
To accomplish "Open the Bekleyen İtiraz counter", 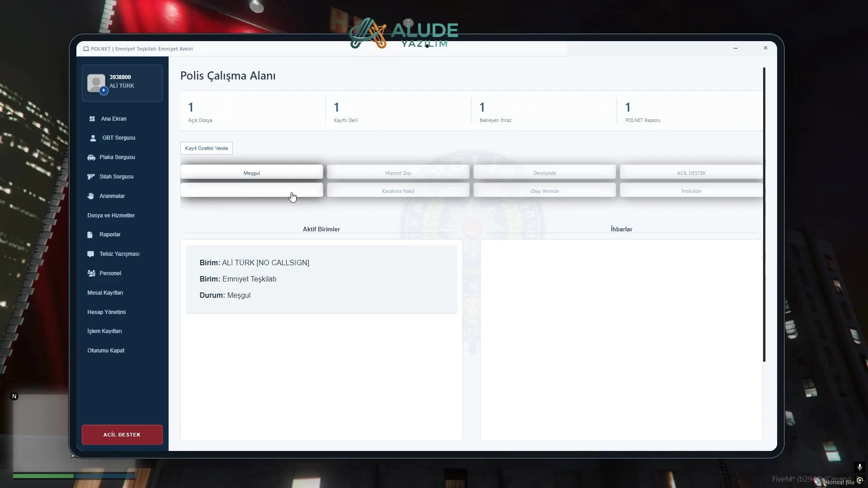I will (x=544, y=111).
